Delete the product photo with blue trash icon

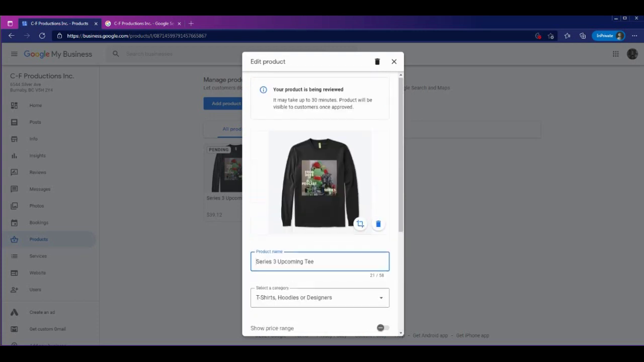click(378, 224)
